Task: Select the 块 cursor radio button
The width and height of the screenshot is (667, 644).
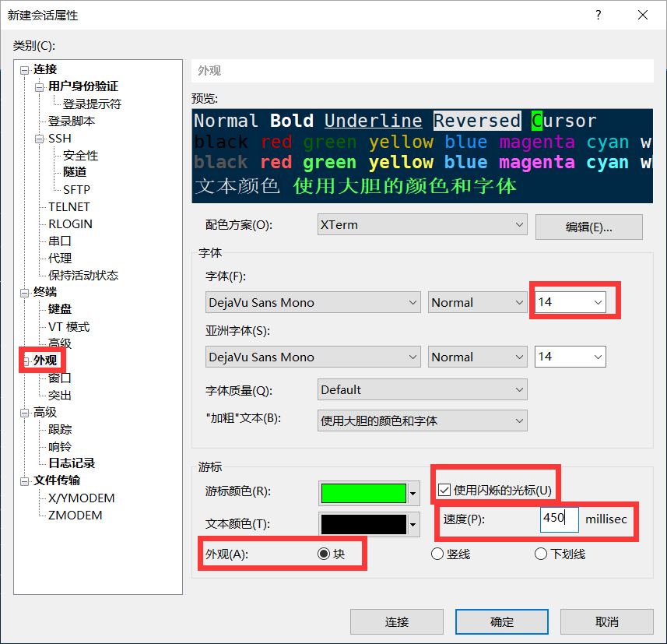Action: point(324,554)
